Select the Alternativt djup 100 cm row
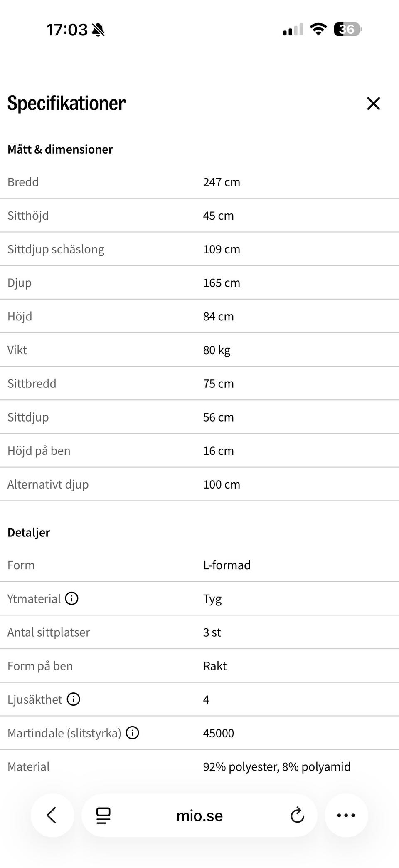Screen dimensions: 399x868 coord(199,484)
